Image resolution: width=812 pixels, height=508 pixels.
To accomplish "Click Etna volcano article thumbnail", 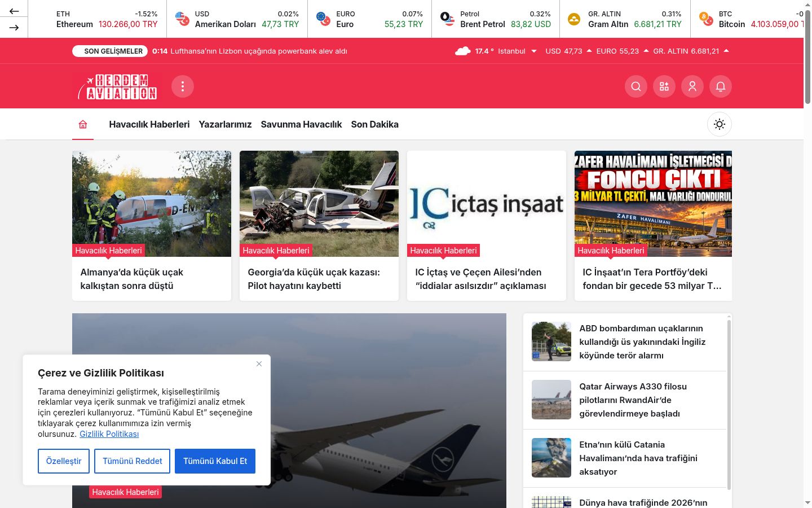I will coord(551,458).
